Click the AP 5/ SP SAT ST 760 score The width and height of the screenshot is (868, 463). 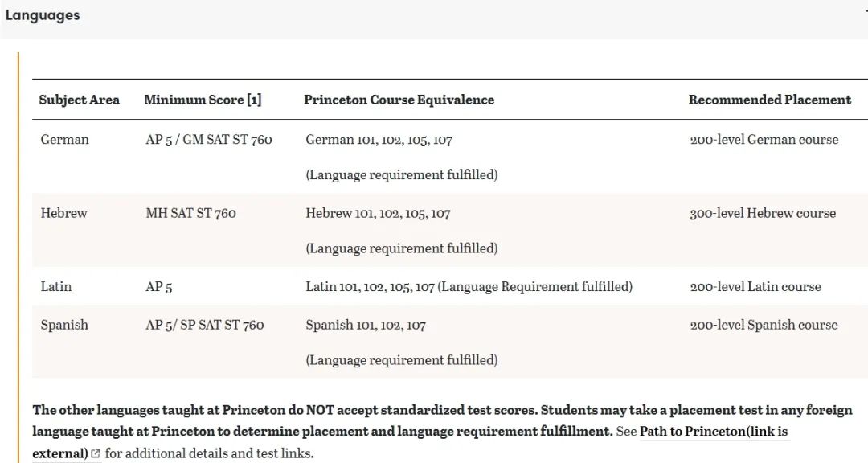205,325
